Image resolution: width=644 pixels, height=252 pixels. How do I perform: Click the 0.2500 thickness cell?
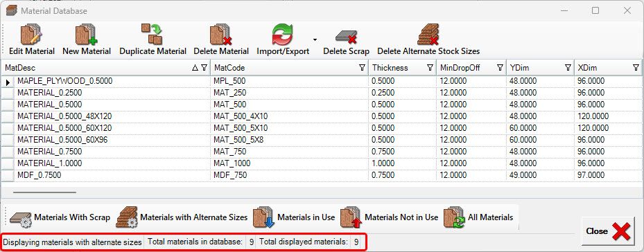[x=403, y=93]
